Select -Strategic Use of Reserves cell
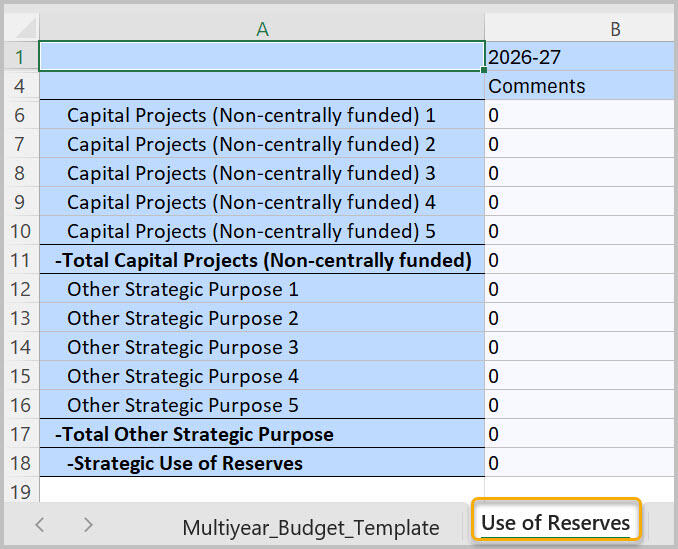The image size is (678, 549). coord(262,463)
